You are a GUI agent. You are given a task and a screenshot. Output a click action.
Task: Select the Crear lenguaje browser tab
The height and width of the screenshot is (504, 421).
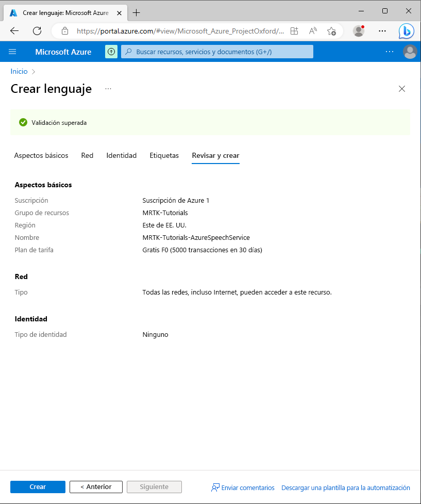[x=65, y=13]
